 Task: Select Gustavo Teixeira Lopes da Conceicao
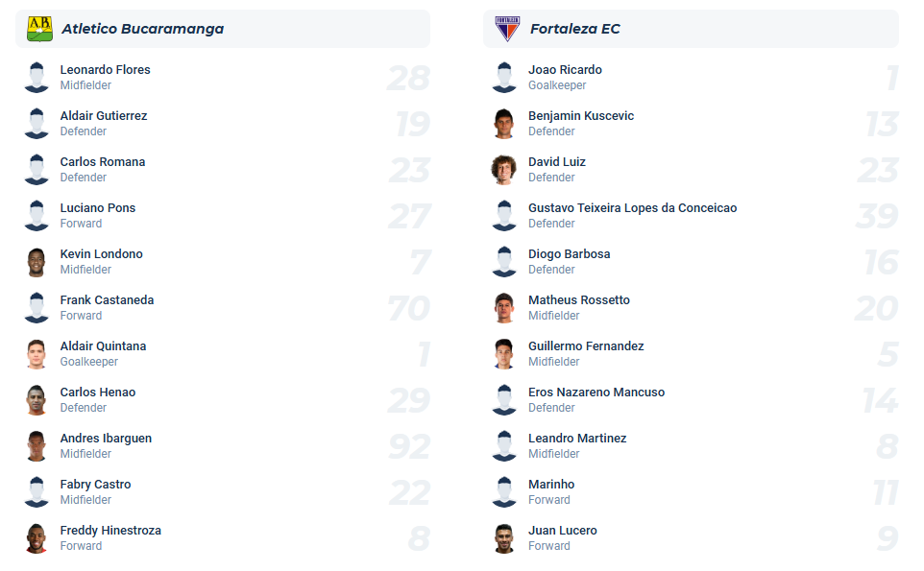632,207
